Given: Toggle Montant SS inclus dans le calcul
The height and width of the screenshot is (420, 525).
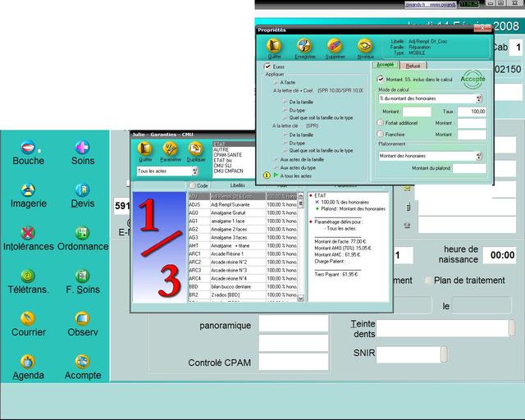Looking at the screenshot, I should pyautogui.click(x=381, y=79).
